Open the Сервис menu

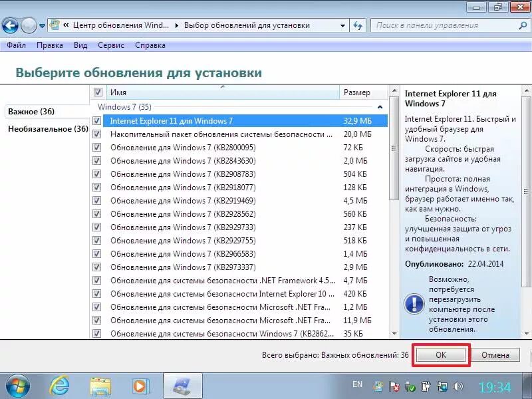tap(111, 45)
